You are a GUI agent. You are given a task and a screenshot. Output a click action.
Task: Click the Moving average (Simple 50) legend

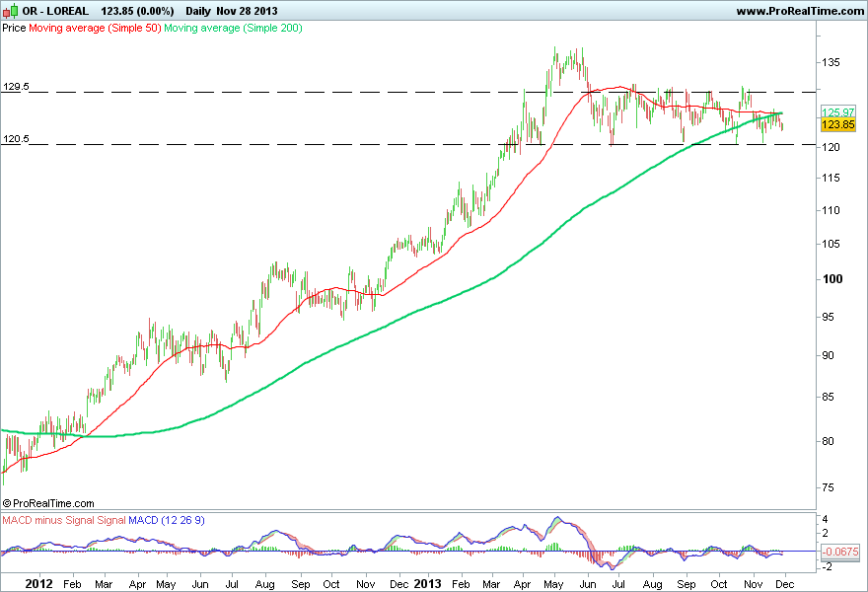[x=95, y=28]
